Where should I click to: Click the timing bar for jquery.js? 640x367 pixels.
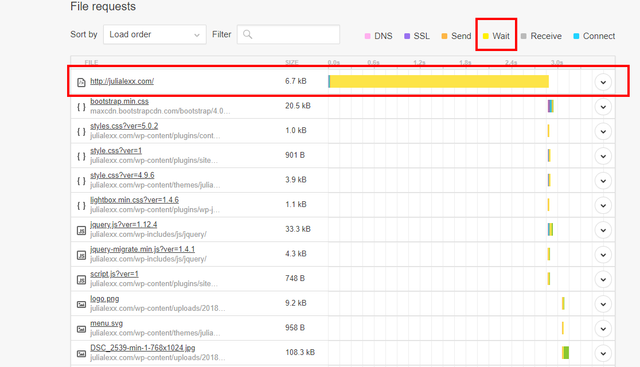click(x=550, y=229)
